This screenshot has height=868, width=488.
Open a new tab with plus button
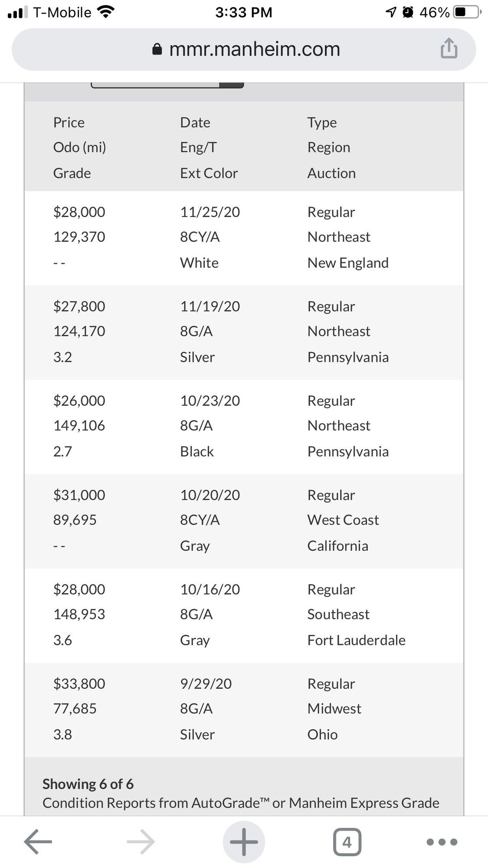244,842
